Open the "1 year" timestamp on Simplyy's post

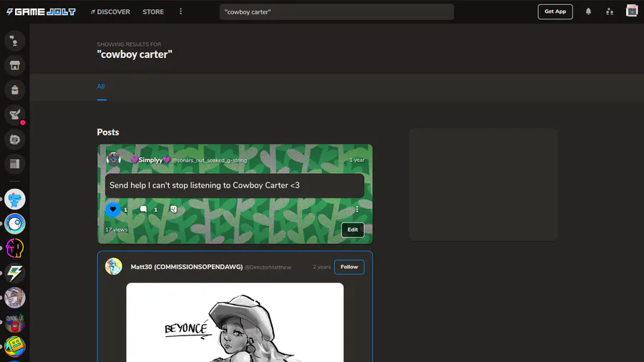pos(356,160)
